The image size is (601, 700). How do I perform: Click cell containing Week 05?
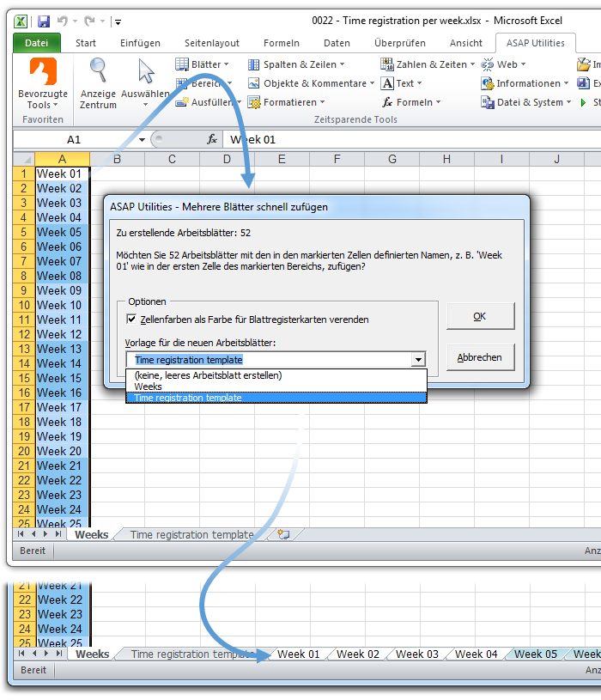click(62, 232)
